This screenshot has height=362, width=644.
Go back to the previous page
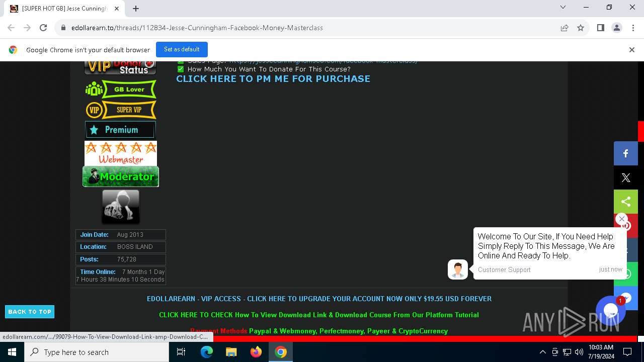click(x=11, y=28)
